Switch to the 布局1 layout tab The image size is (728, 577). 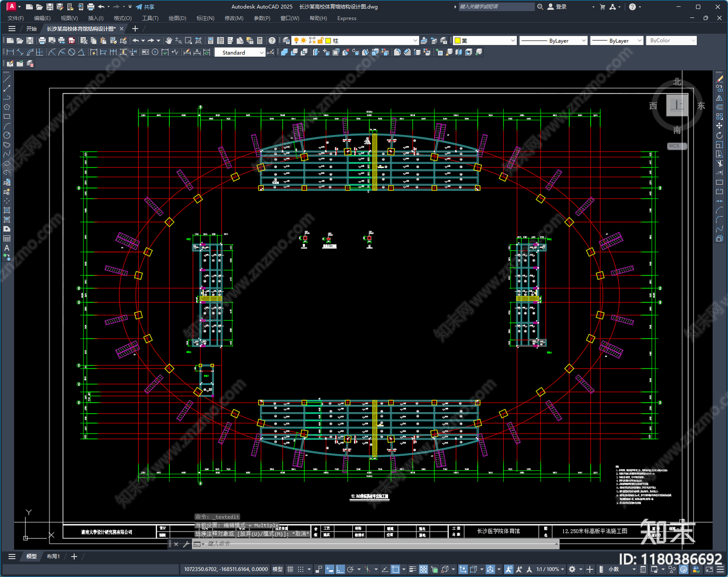[53, 556]
